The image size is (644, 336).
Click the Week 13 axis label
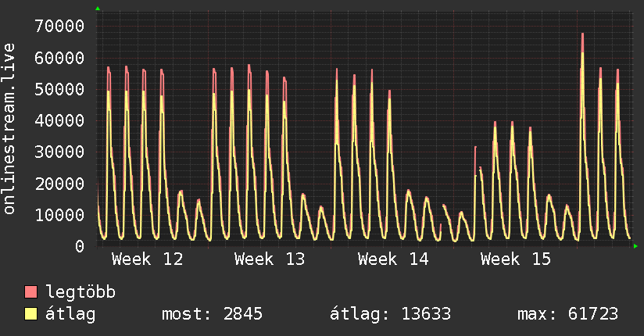[x=270, y=259]
